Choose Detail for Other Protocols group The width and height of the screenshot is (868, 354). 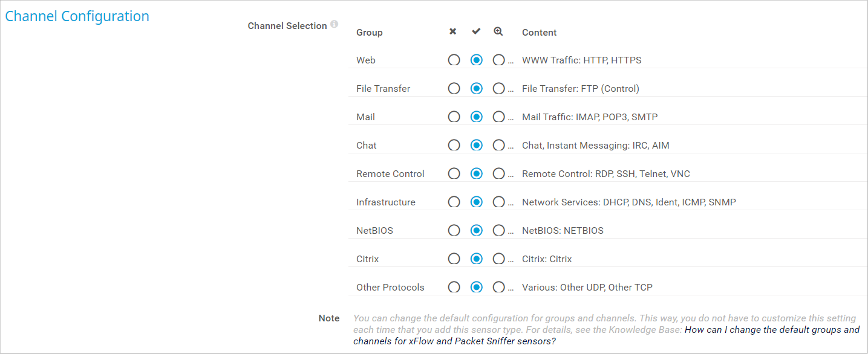coord(498,287)
